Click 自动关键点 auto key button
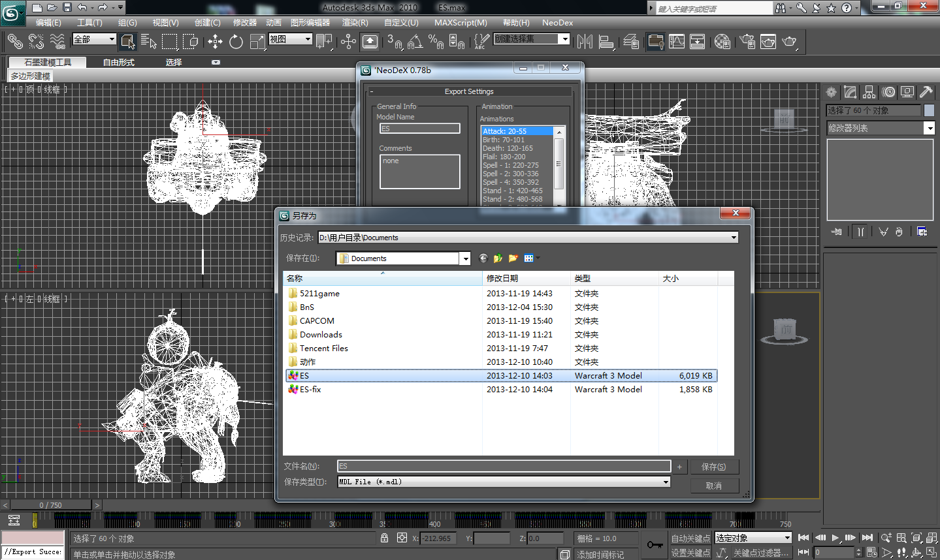The height and width of the screenshot is (560, 940). pyautogui.click(x=691, y=538)
